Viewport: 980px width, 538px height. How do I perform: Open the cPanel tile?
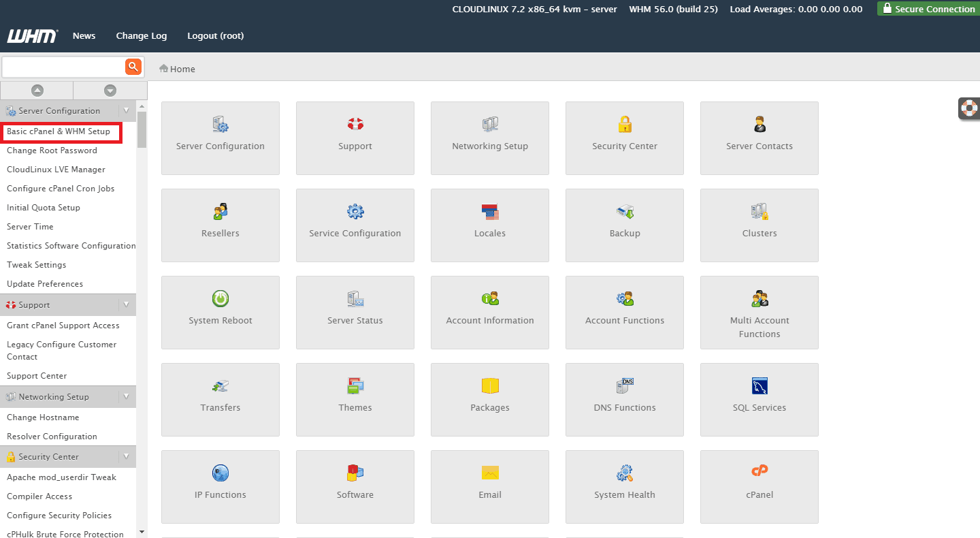click(x=759, y=487)
